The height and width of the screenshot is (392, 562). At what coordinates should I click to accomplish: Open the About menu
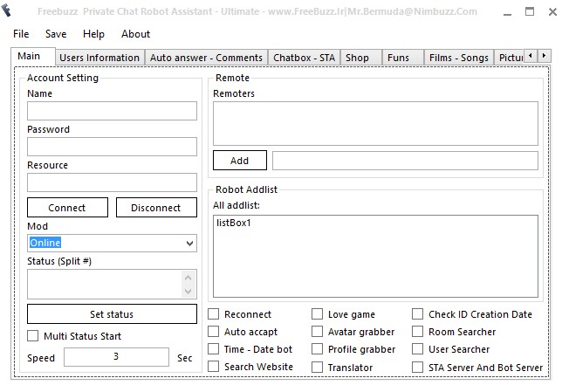click(135, 34)
